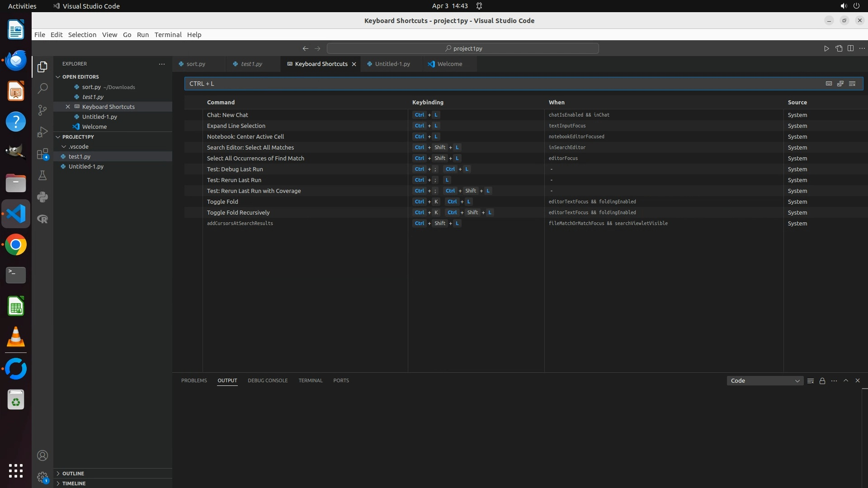Open Run and Debug view icon
This screenshot has height=488, width=868.
(x=42, y=132)
